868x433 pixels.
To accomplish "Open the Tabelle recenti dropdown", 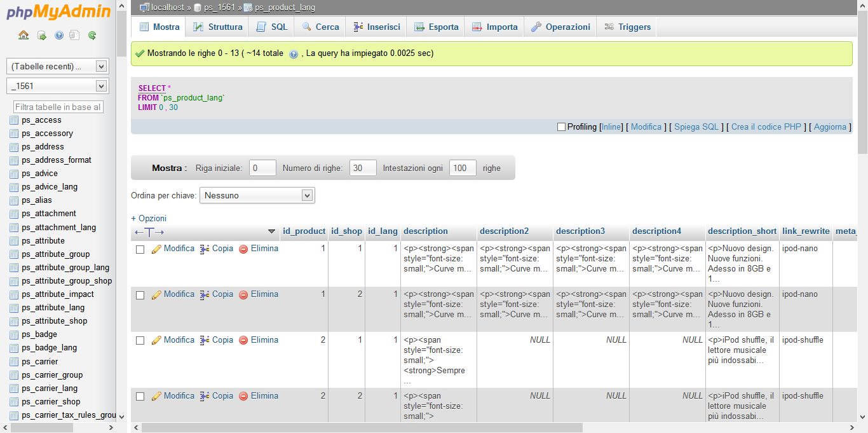I will pyautogui.click(x=58, y=66).
